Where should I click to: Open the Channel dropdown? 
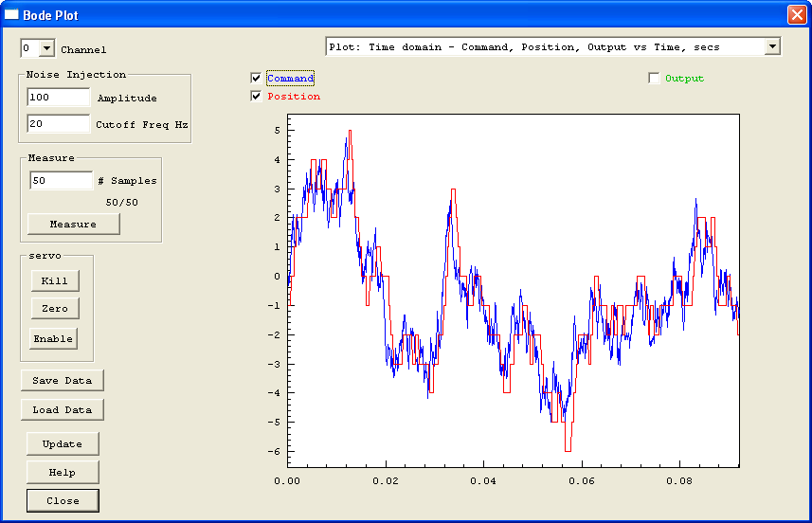click(48, 48)
